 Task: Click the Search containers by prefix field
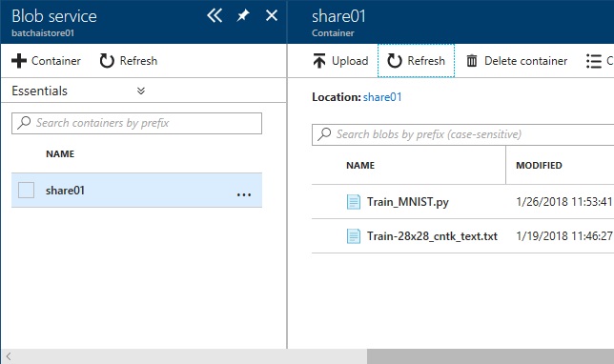pyautogui.click(x=136, y=123)
